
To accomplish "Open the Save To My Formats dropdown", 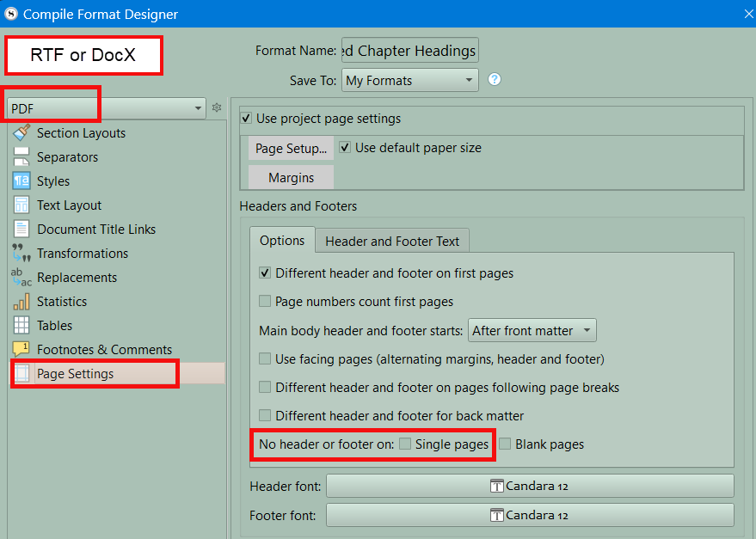I will pos(409,81).
